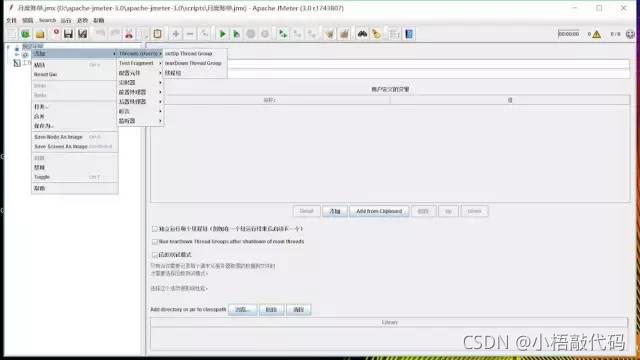
Task: Click the Add from Clipboard button
Action: pyautogui.click(x=379, y=211)
